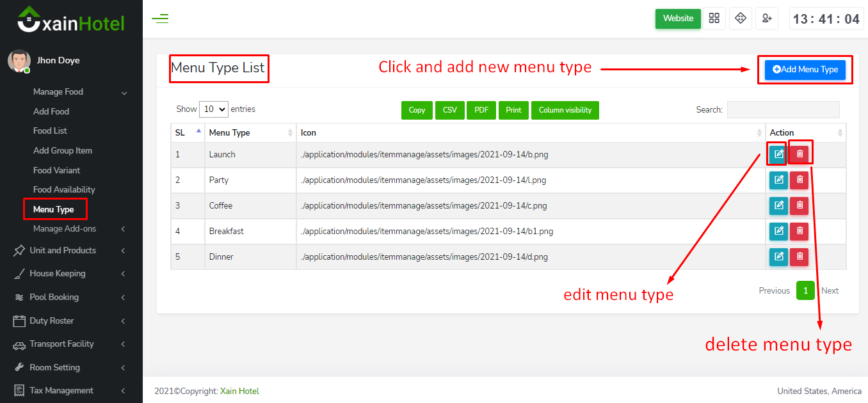Edit the Dinner menu type
Viewport: 868px width, 403px height.
tap(778, 257)
